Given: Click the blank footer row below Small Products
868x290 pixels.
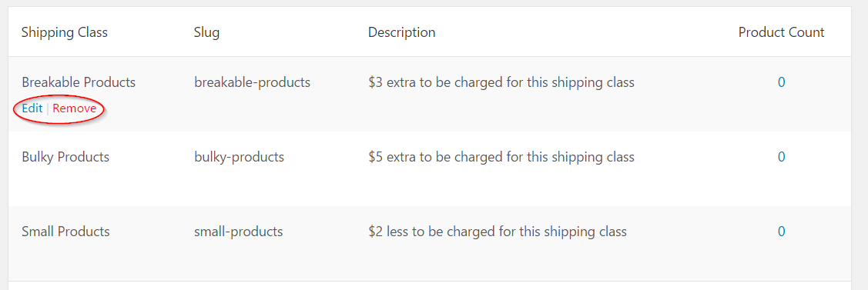Looking at the screenshot, I should (430, 285).
